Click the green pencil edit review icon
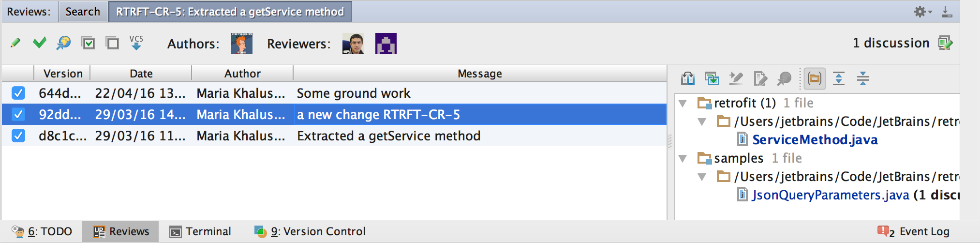 [x=15, y=43]
